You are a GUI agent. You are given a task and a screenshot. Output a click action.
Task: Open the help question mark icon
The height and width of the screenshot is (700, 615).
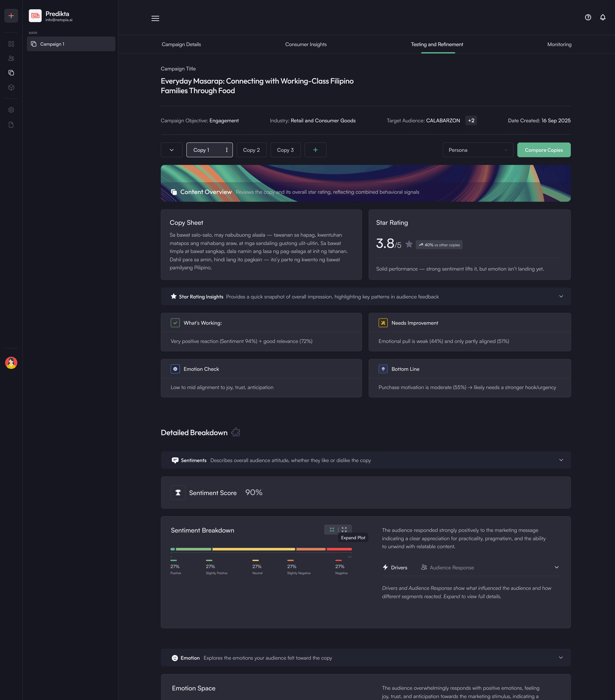(588, 17)
